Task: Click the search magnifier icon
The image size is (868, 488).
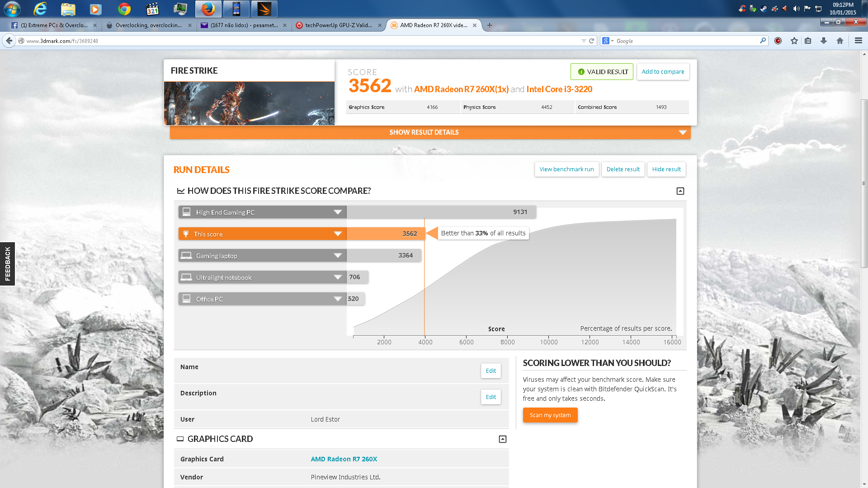Action: click(763, 41)
